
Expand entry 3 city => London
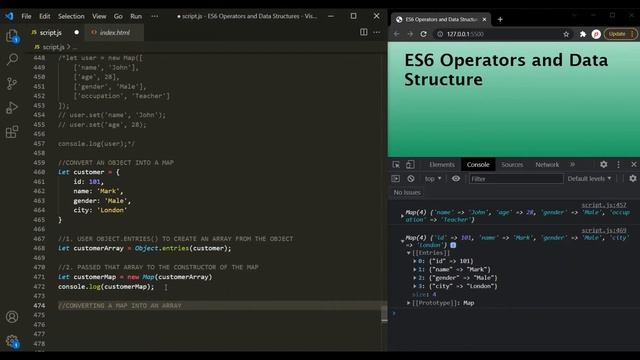tap(415, 287)
